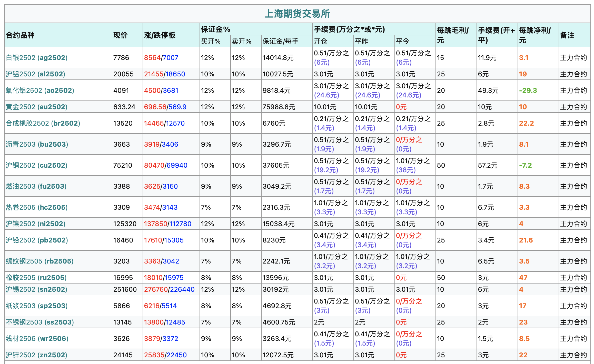Click the 每跳毛利/元 column header
Screen dimensions: 594x364
pyautogui.click(x=453, y=35)
